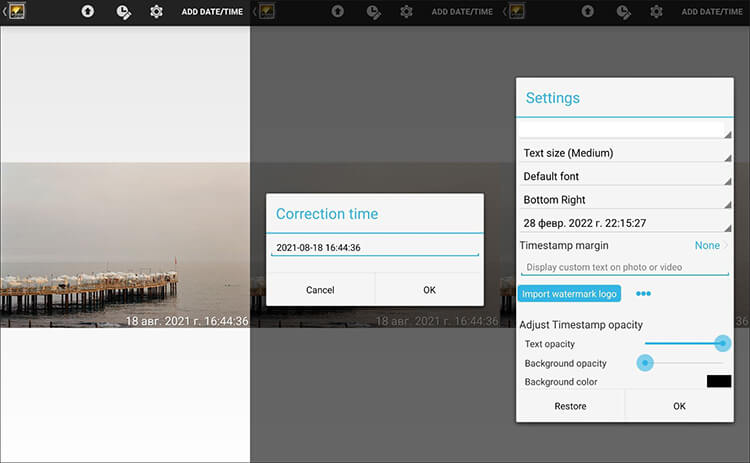Click the 2021-08-18 16:44:36 time field
The image size is (750, 463).
coord(375,248)
